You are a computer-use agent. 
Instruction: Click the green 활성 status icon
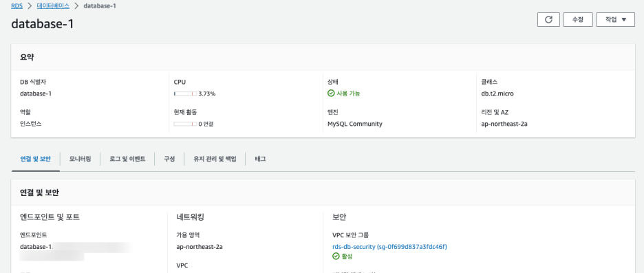336,256
